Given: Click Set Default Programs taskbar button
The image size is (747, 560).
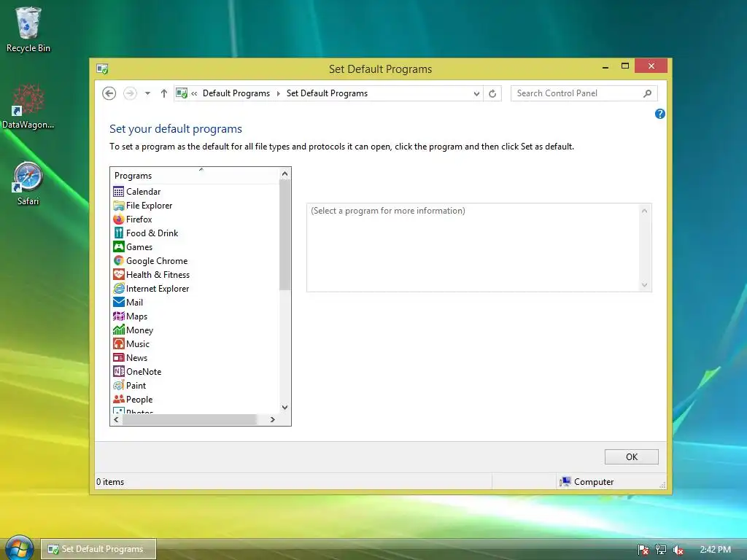Looking at the screenshot, I should pos(98,548).
